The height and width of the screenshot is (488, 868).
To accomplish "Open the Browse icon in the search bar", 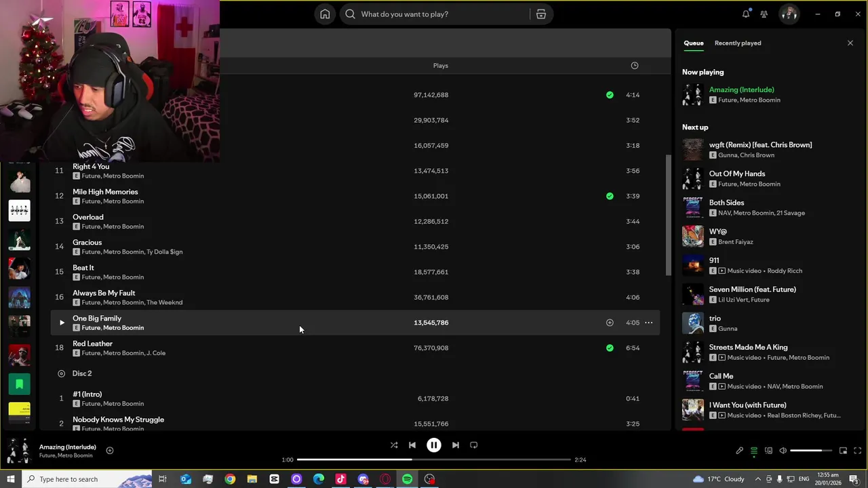I will pos(541,14).
